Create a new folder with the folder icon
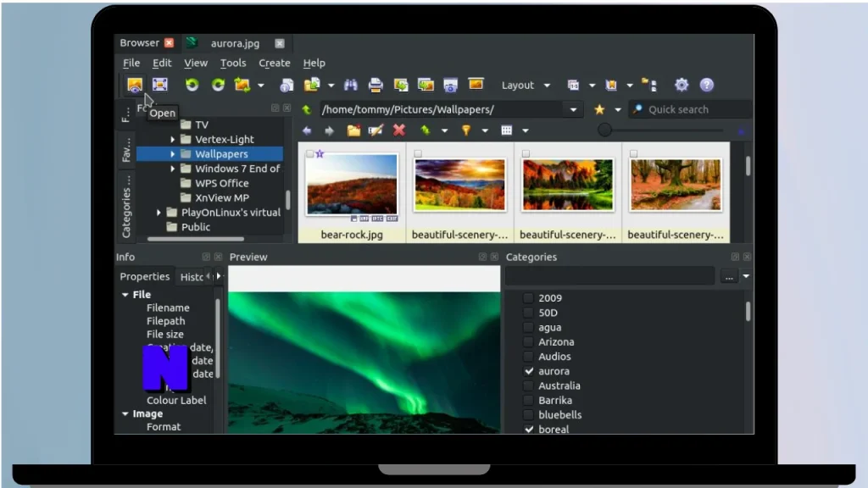 [x=353, y=130]
